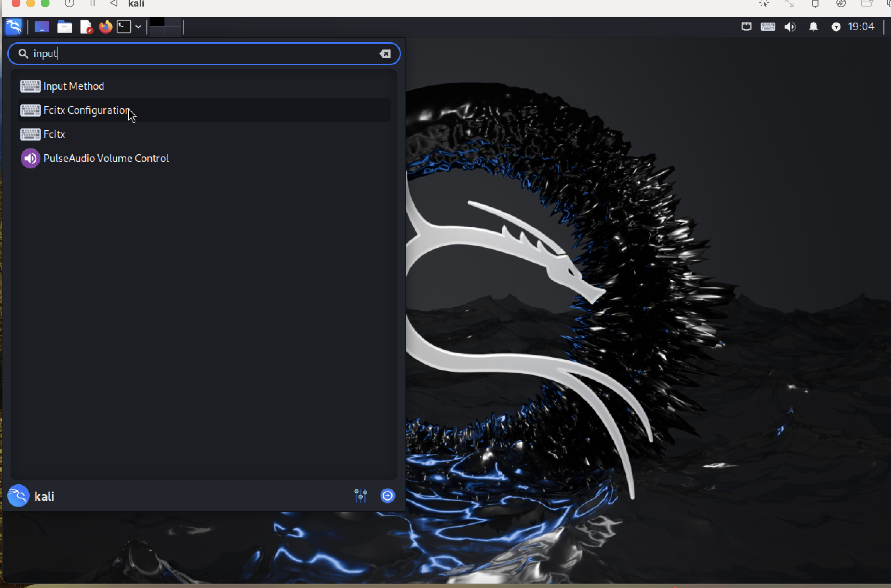Click inside the menu search field

click(x=205, y=53)
